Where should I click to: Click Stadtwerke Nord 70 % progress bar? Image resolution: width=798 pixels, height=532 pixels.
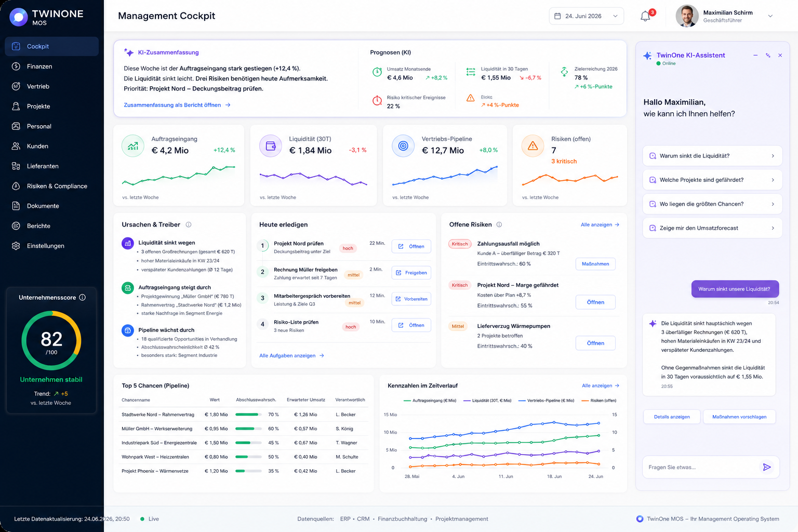tap(248, 415)
